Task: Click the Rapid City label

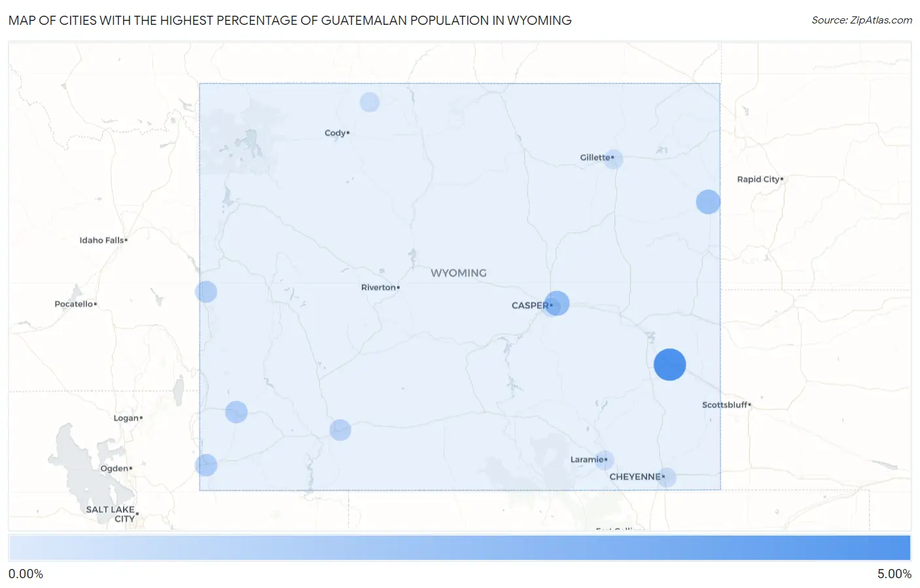Action: tap(758, 179)
